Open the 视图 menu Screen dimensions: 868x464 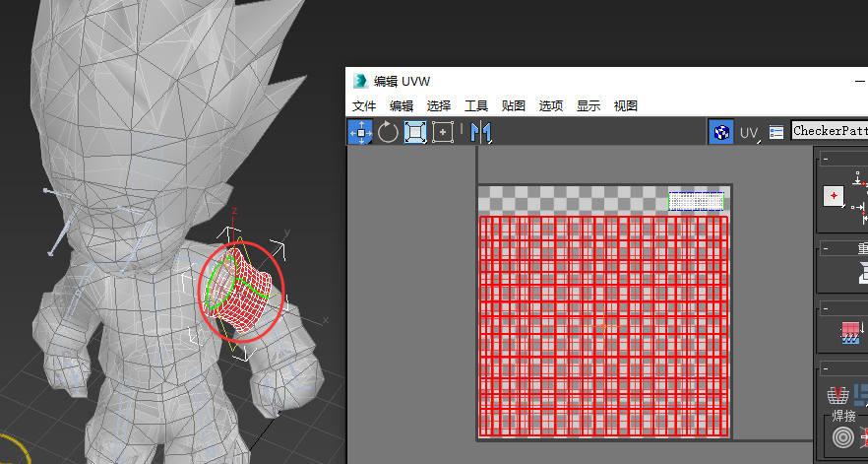(626, 105)
